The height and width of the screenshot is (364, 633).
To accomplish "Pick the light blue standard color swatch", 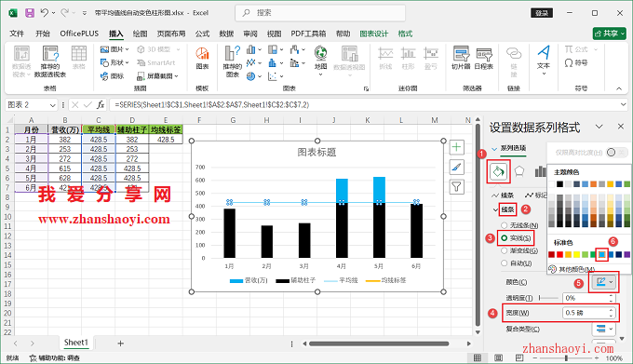I will tap(602, 255).
